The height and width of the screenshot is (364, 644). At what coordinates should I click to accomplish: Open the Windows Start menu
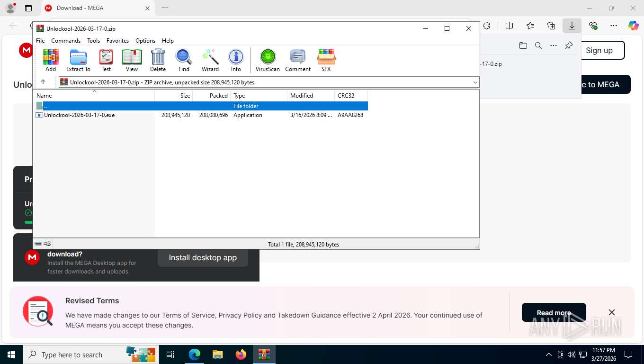[11, 355]
